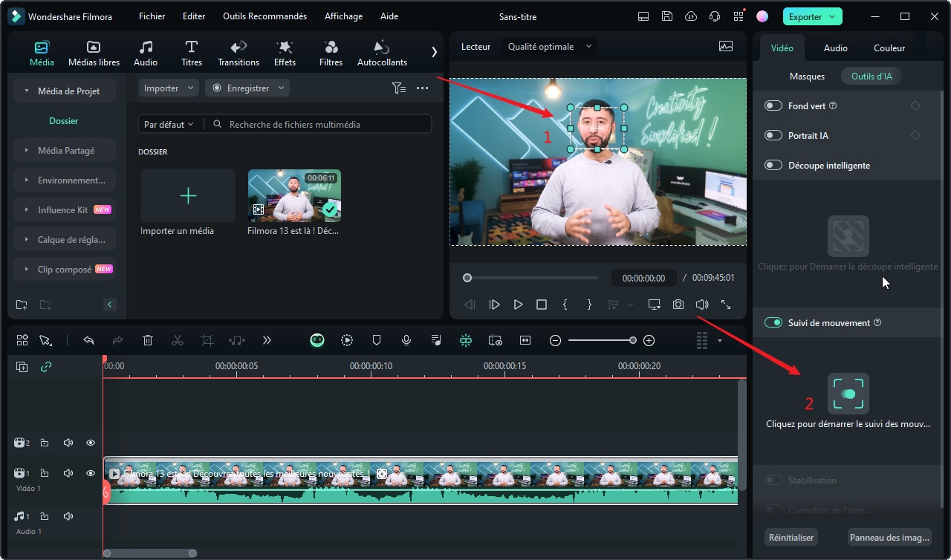The image size is (951, 560).
Task: Open the Filtres panel
Action: tap(331, 53)
